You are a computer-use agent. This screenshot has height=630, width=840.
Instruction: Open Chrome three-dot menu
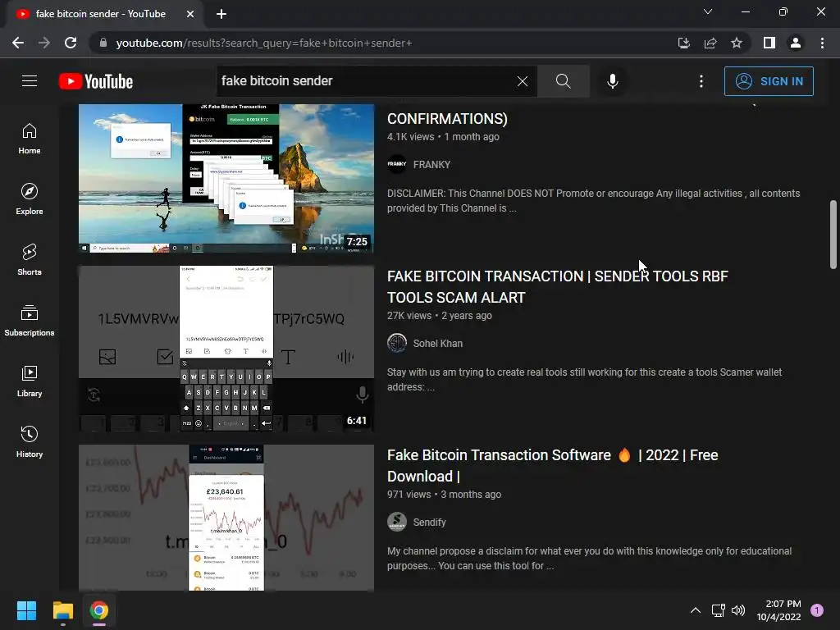pos(822,43)
